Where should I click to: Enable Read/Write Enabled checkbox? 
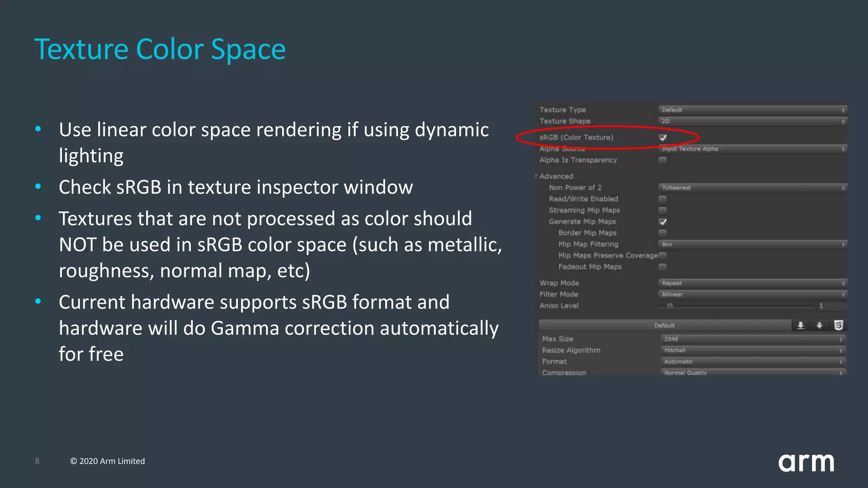(662, 199)
